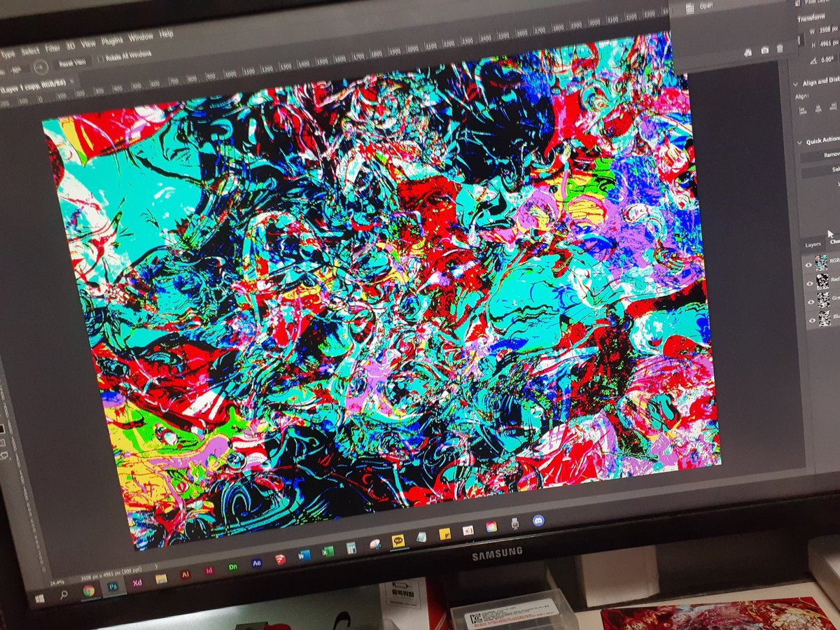Click the Remove Background quick action button
The height and width of the screenshot is (630, 840).
coord(820,155)
